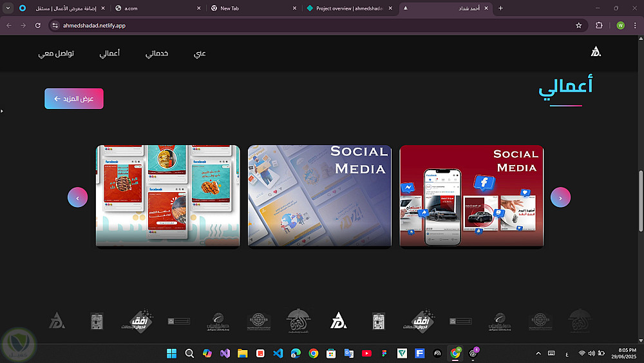Go to the أعمالي navigation link
Screen dimensions: 644x363
tap(109, 54)
